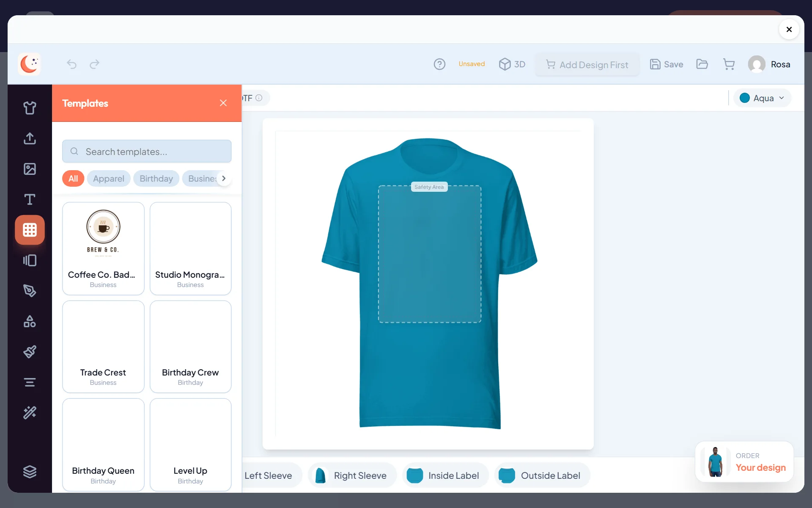Select the All template filter
The image size is (812, 508).
coord(73,179)
